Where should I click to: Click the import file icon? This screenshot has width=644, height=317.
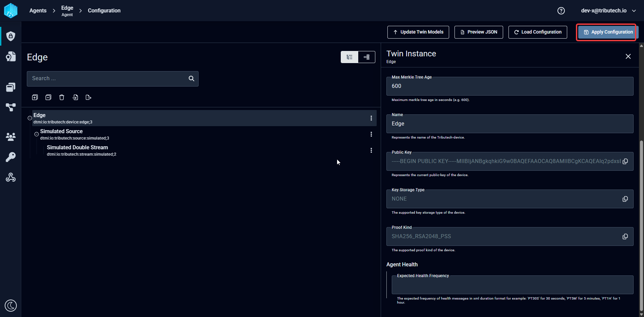75,97
